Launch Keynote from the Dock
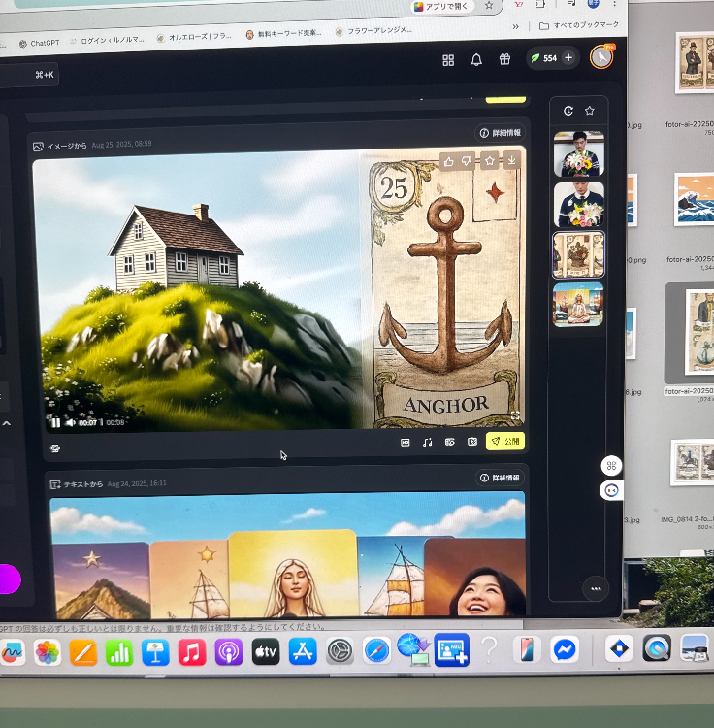This screenshot has height=728, width=714. pos(155,652)
